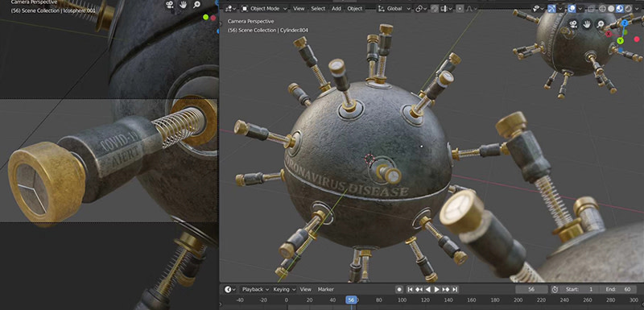Viewport: 644px width, 310px height.
Task: Toggle use preview range clock
Action: tap(555, 289)
